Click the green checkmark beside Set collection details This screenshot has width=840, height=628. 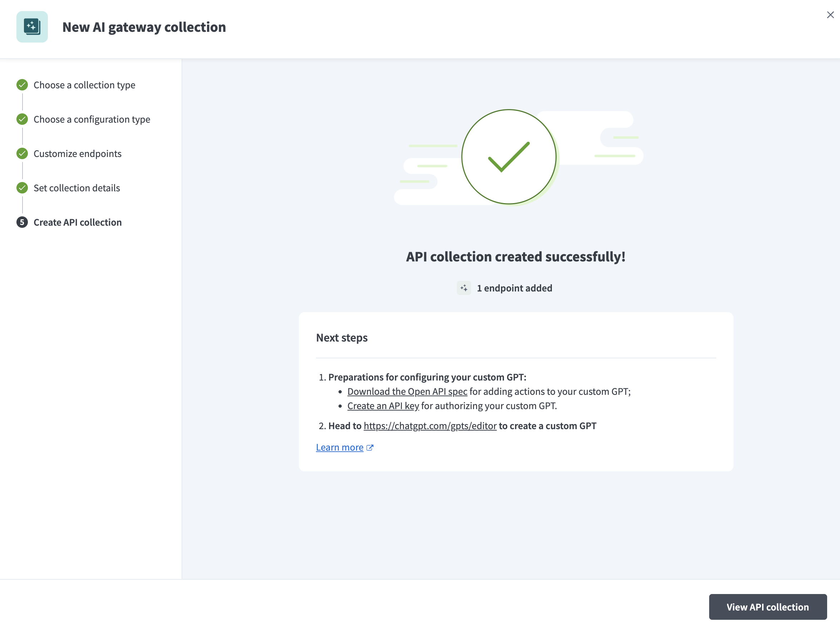(22, 188)
